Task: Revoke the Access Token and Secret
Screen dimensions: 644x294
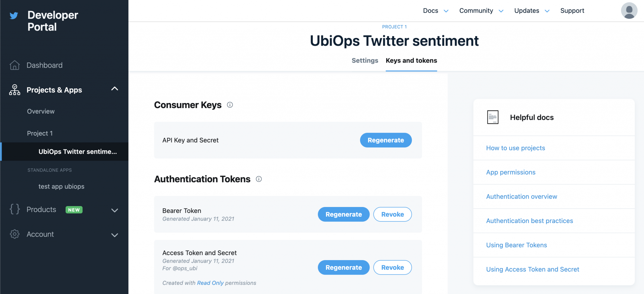Action: 392,267
